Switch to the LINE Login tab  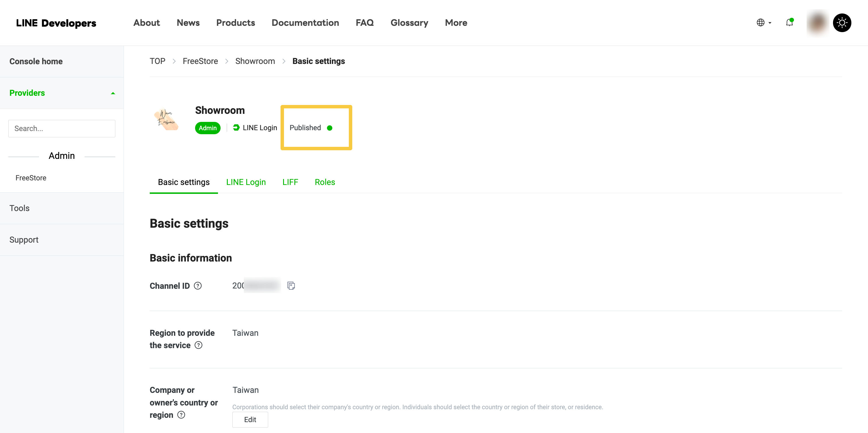(246, 182)
